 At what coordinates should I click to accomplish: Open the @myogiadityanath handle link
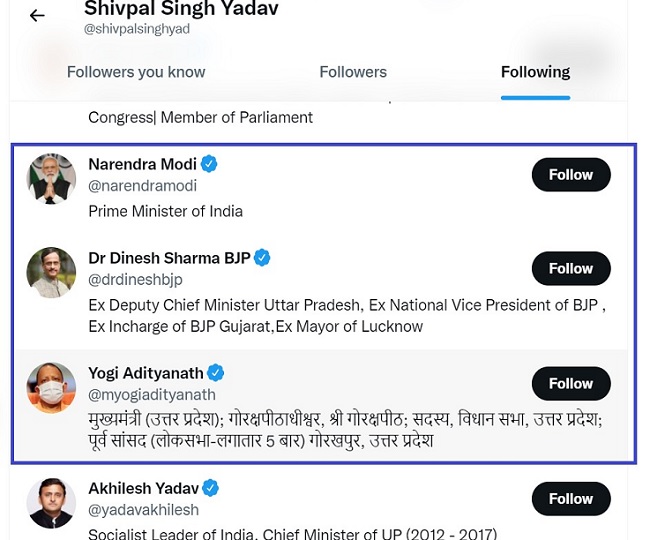tap(152, 395)
